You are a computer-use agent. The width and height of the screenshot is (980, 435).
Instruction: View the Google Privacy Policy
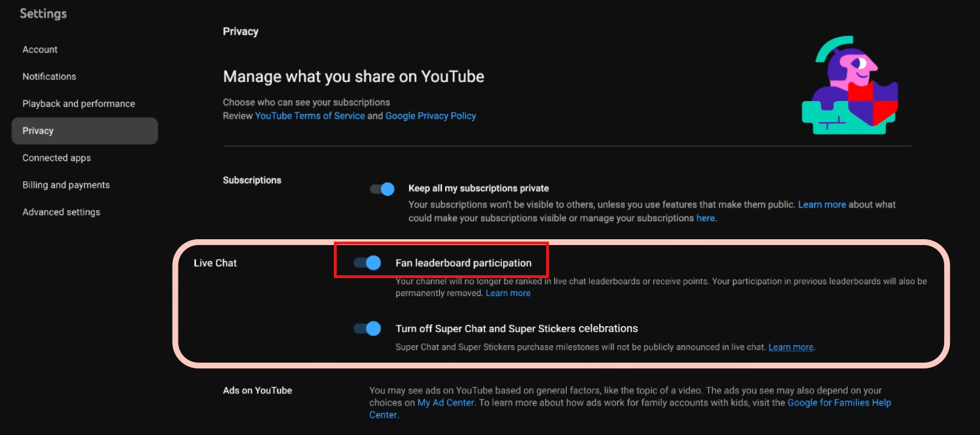[x=431, y=115]
